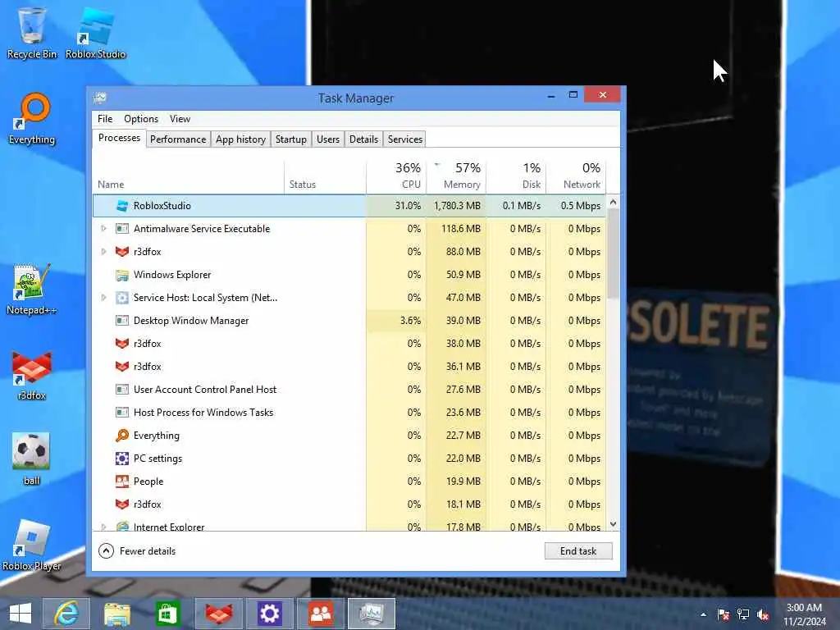Image resolution: width=840 pixels, height=630 pixels.
Task: Switch to the Services tab
Action: click(x=405, y=139)
